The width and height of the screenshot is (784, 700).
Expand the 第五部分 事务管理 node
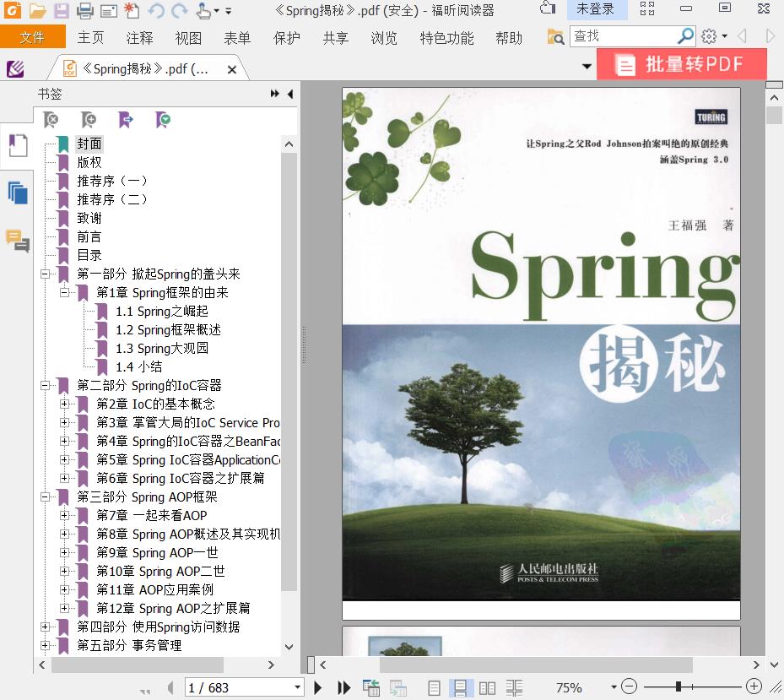46,645
